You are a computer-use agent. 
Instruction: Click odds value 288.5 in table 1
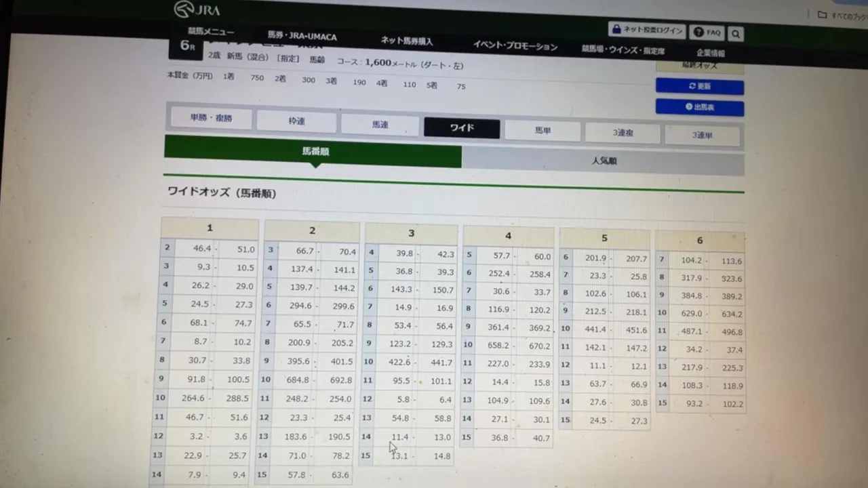[237, 399]
